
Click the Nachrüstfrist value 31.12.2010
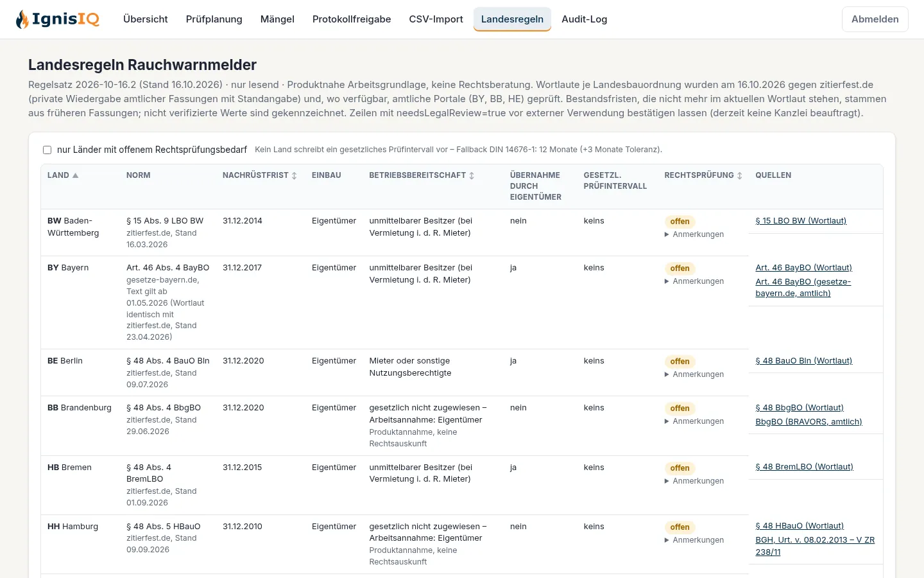tap(243, 527)
